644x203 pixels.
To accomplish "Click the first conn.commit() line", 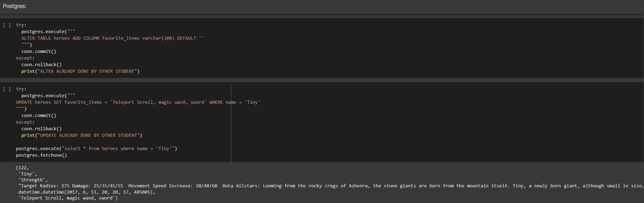I will (39, 52).
